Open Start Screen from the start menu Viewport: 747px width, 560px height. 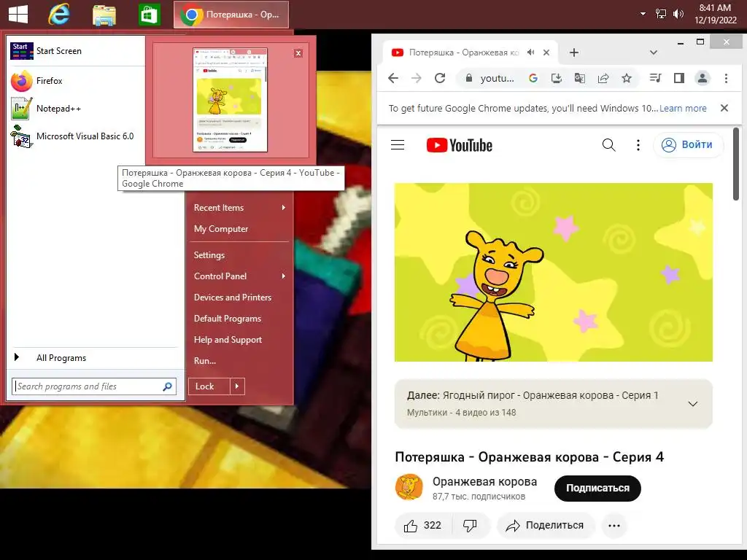click(76, 51)
